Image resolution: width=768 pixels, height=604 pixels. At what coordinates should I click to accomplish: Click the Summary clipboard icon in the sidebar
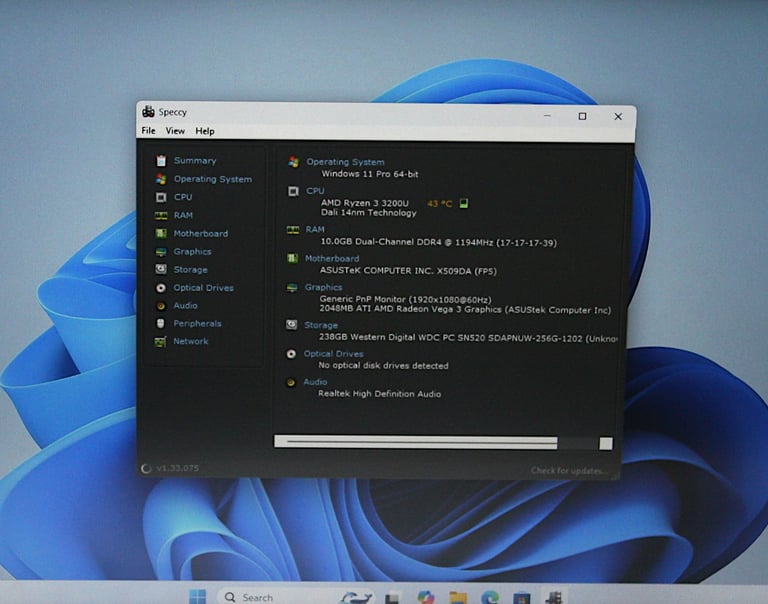click(x=161, y=161)
